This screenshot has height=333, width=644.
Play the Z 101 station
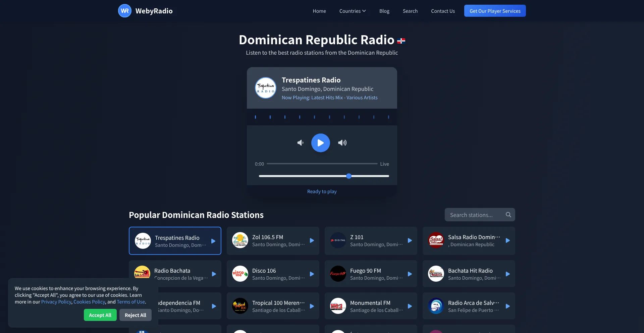point(410,240)
